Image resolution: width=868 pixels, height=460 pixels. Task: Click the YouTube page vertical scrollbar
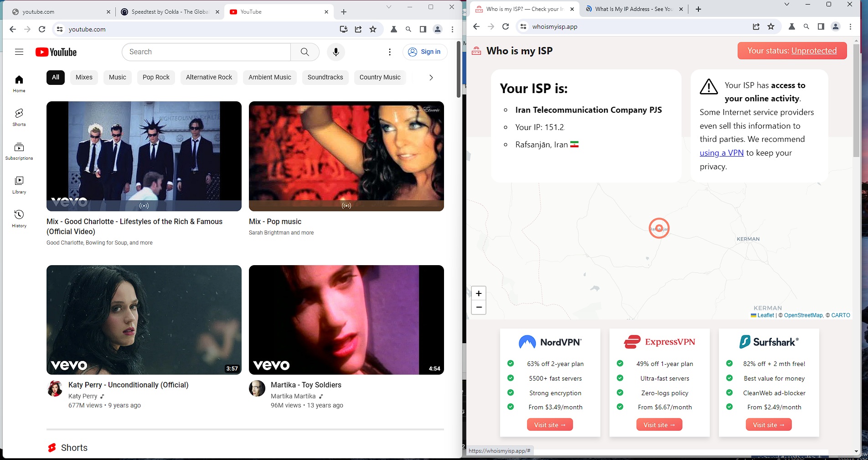pos(459,69)
